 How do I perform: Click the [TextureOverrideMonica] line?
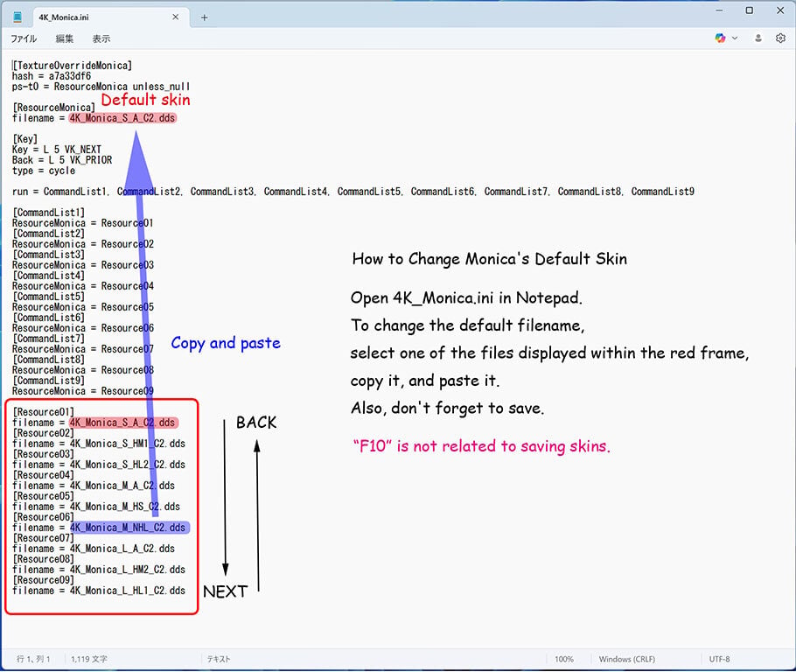[72, 66]
